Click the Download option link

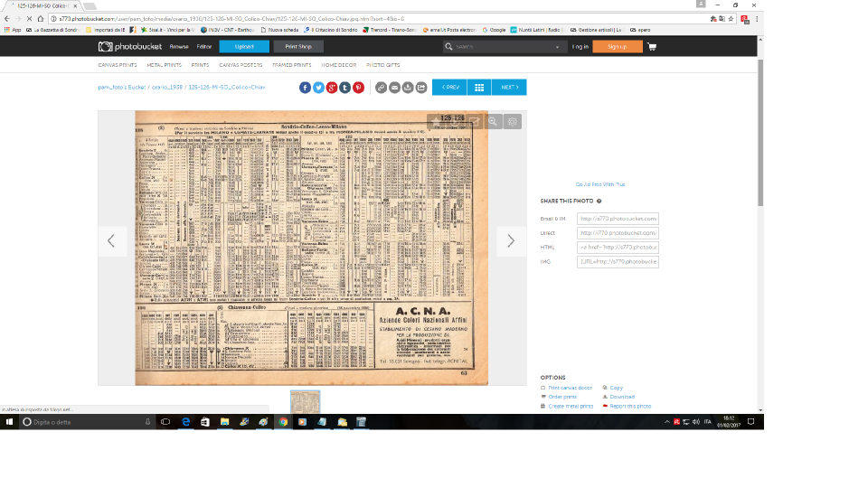(x=622, y=397)
